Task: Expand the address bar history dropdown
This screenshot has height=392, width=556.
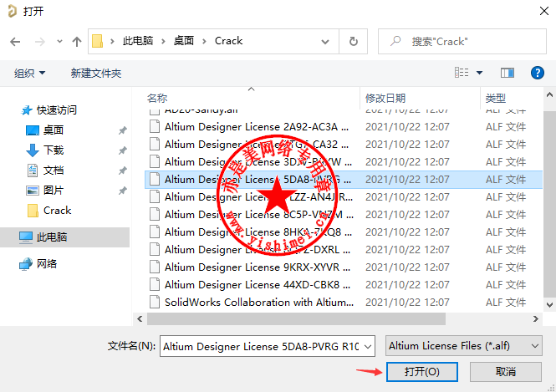Action: 324,42
